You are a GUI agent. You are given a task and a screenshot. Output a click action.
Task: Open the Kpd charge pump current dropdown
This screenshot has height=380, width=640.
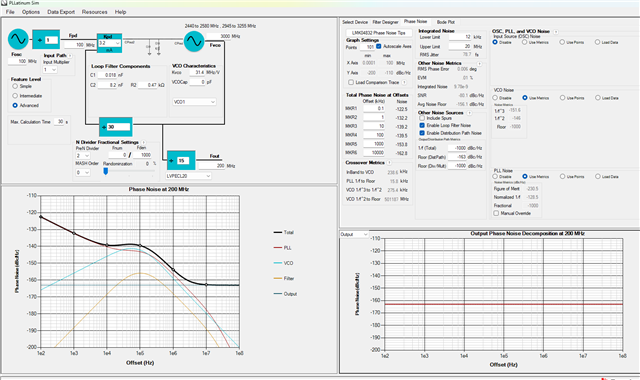tap(109, 43)
